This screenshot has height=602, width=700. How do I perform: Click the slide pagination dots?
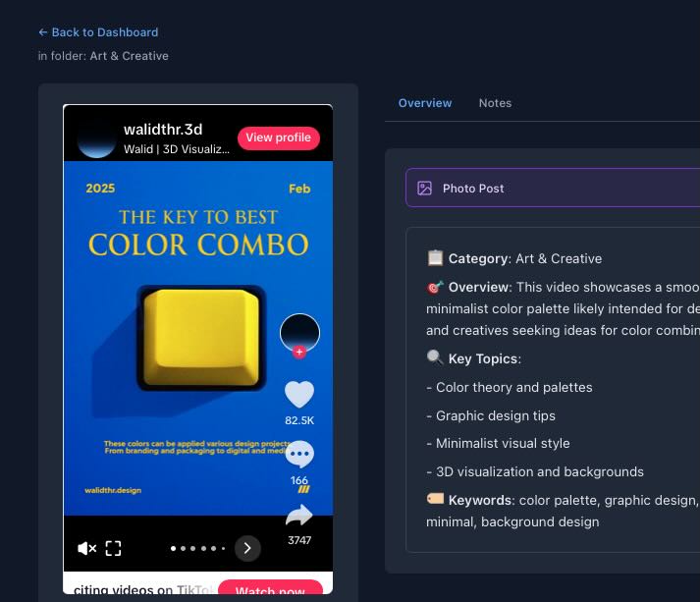pos(197,548)
